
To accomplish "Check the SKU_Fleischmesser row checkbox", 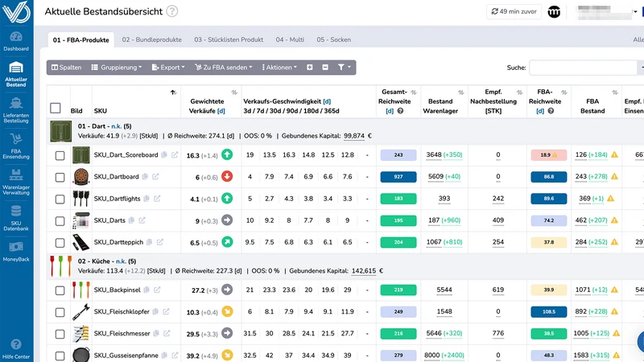I will coord(60,334).
